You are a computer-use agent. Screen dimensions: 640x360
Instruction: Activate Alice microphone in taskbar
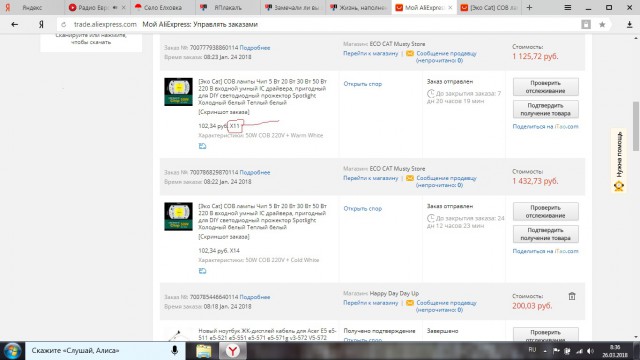click(x=174, y=350)
